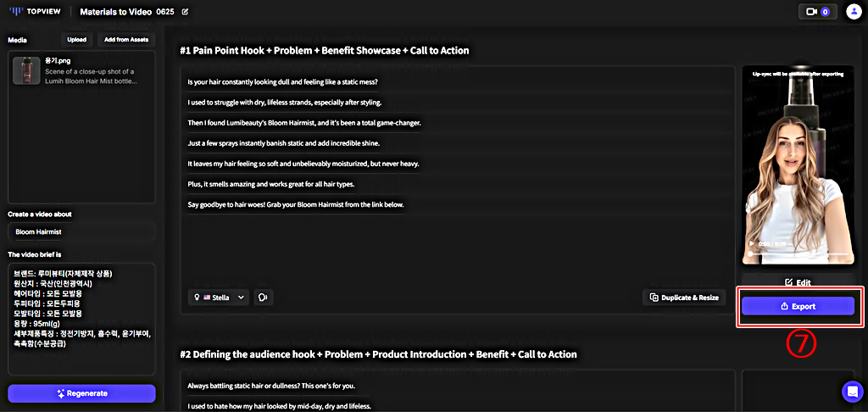
Task: Open the user profile avatar
Action: click(x=854, y=11)
